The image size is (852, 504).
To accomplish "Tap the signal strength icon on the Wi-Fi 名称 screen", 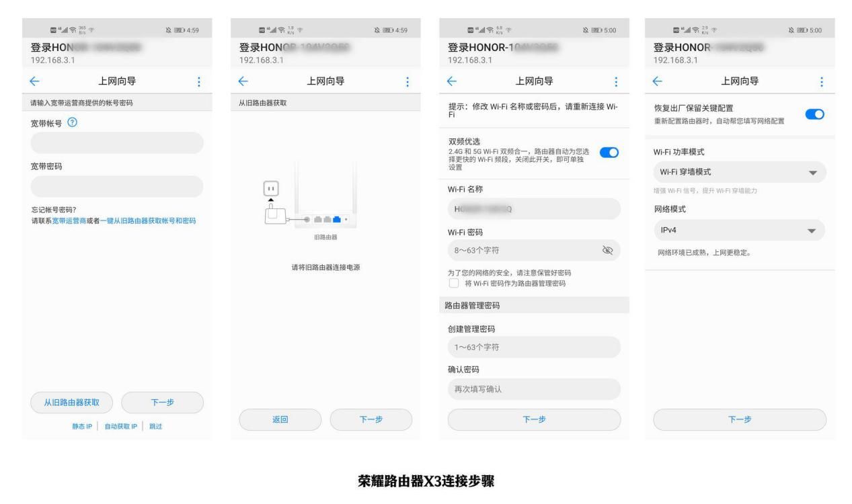I will [482, 29].
